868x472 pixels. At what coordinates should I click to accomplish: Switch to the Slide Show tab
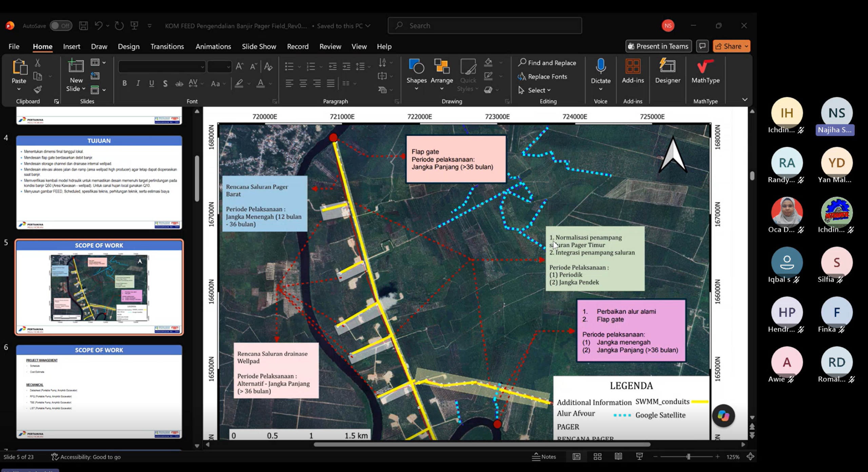[259, 46]
